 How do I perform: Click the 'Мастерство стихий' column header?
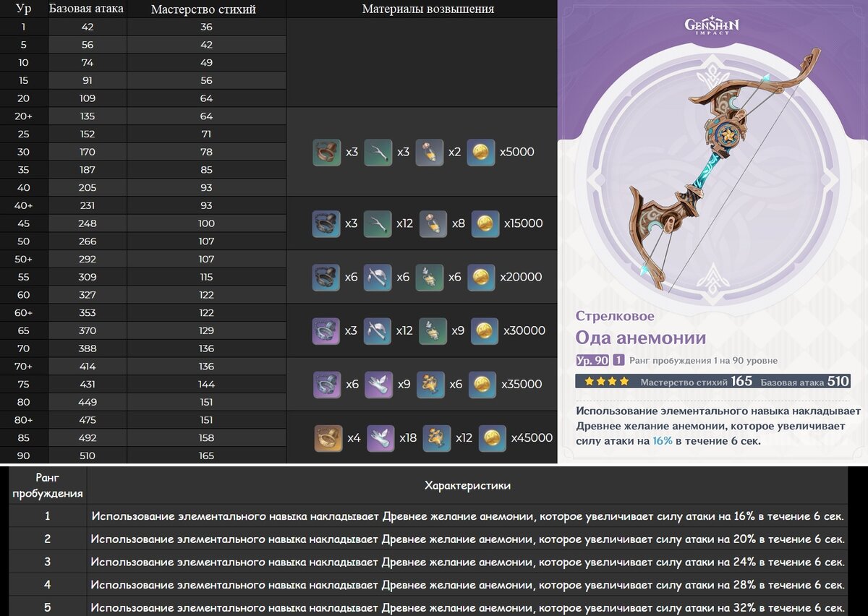point(203,9)
